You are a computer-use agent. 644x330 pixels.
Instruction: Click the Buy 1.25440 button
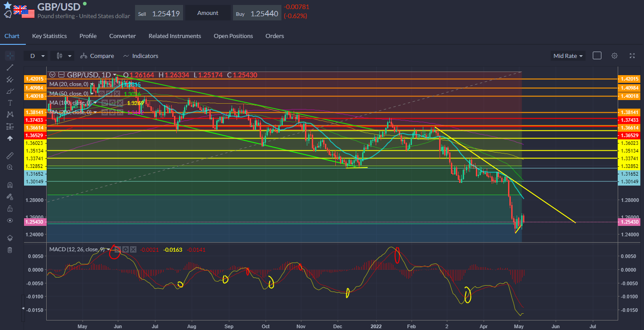tap(257, 13)
